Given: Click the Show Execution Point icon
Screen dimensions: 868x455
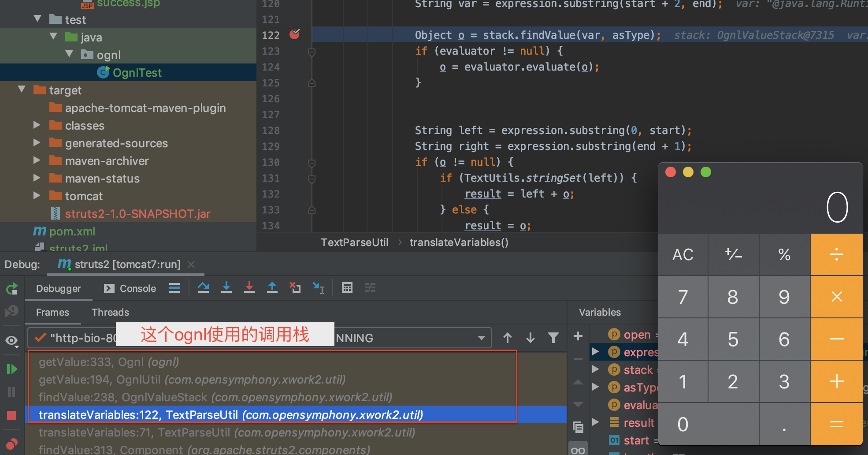Looking at the screenshot, I should pos(174,288).
